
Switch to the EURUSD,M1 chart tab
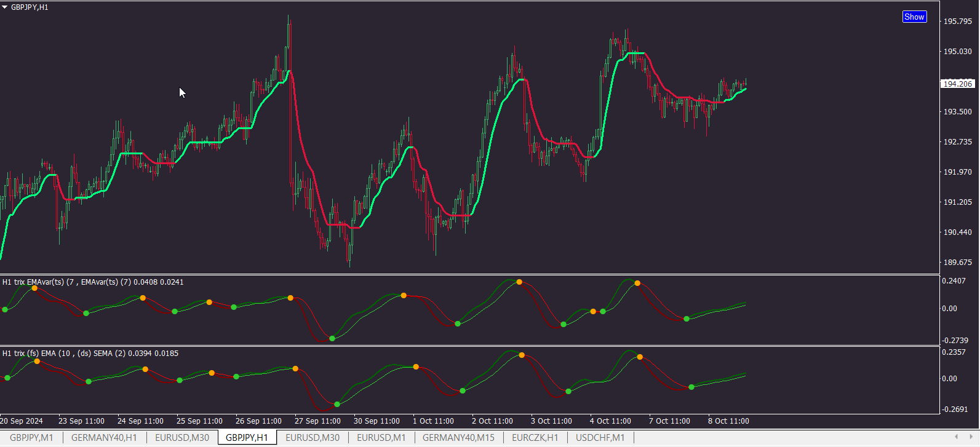[x=381, y=438]
